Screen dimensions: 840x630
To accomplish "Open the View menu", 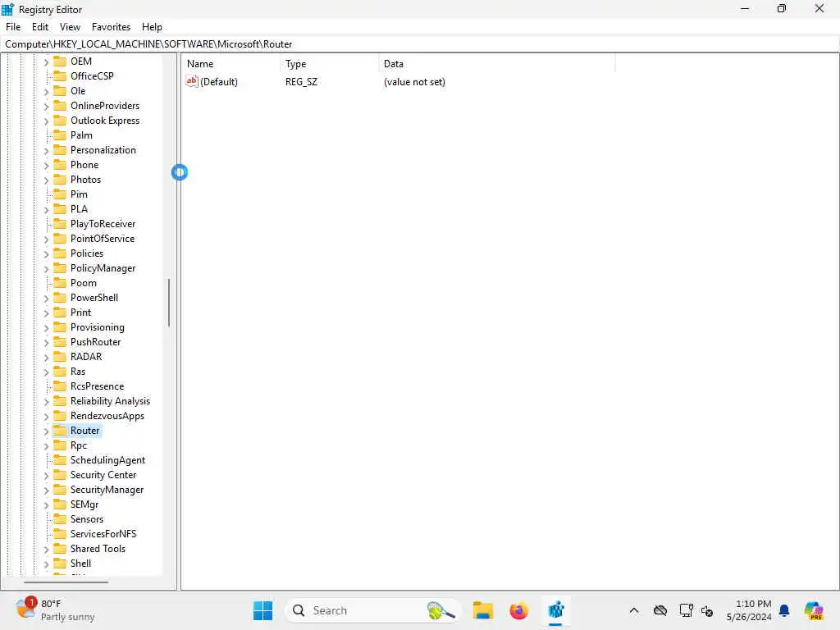I will pyautogui.click(x=70, y=27).
